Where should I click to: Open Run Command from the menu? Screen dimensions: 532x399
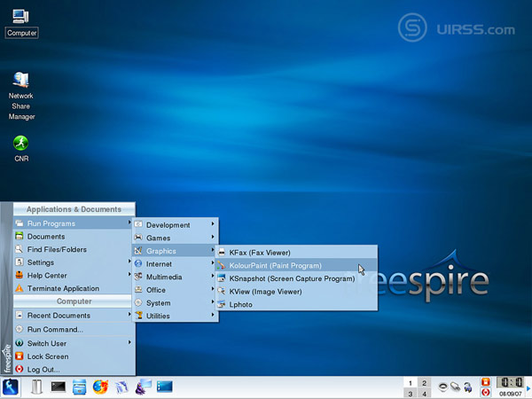coord(55,329)
